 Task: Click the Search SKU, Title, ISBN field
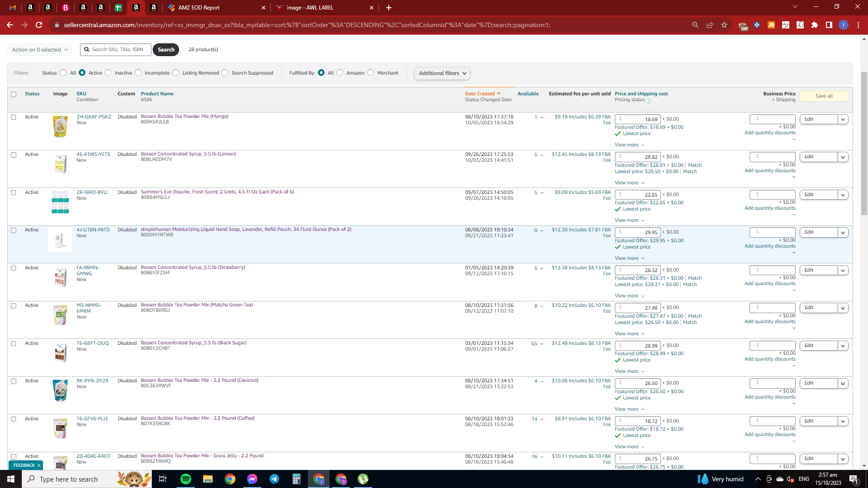click(116, 50)
